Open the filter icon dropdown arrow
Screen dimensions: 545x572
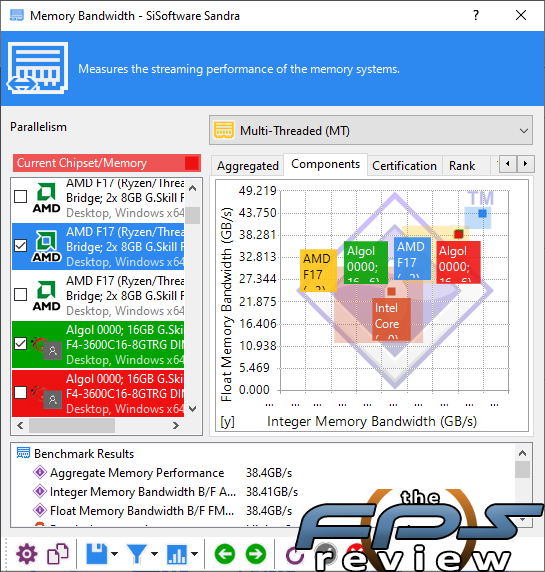click(x=154, y=554)
